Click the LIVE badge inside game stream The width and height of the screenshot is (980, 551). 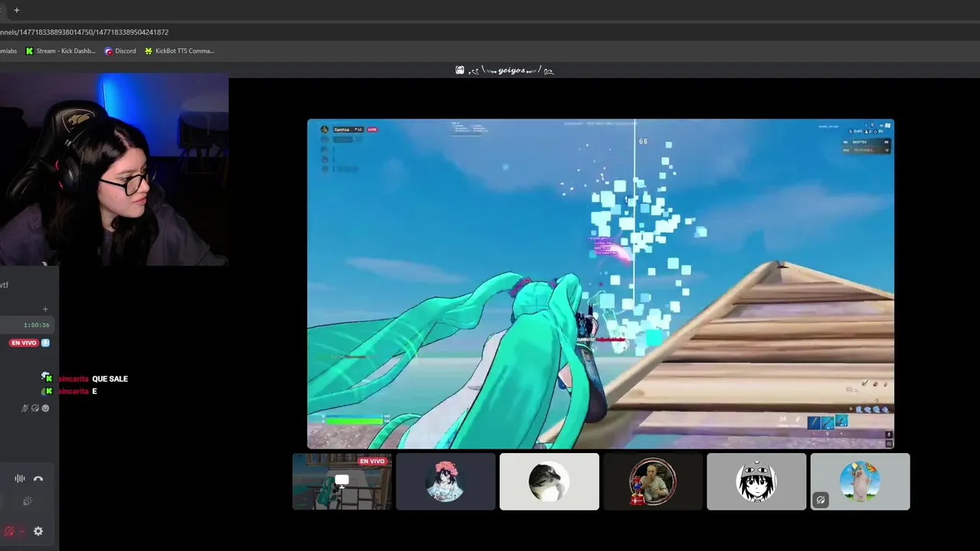pos(372,129)
